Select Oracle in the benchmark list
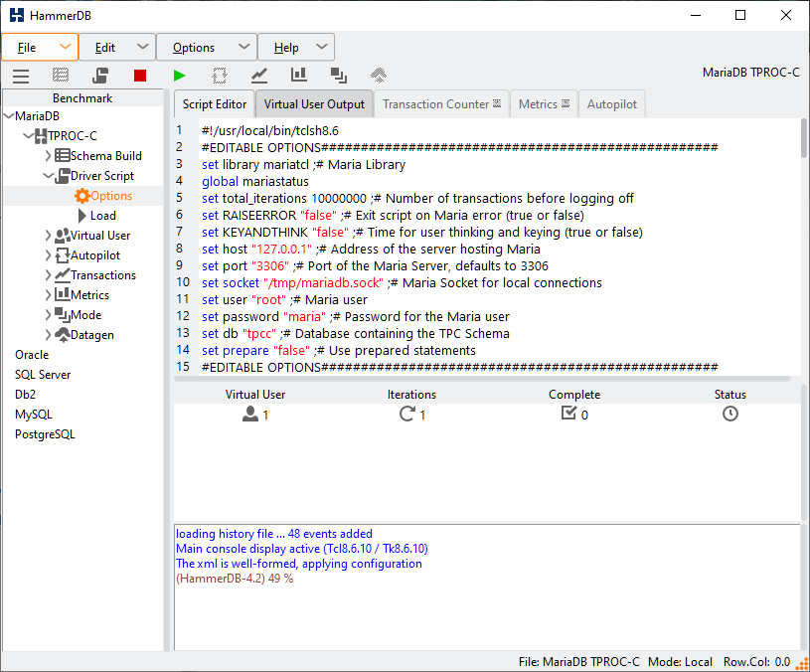 click(32, 355)
